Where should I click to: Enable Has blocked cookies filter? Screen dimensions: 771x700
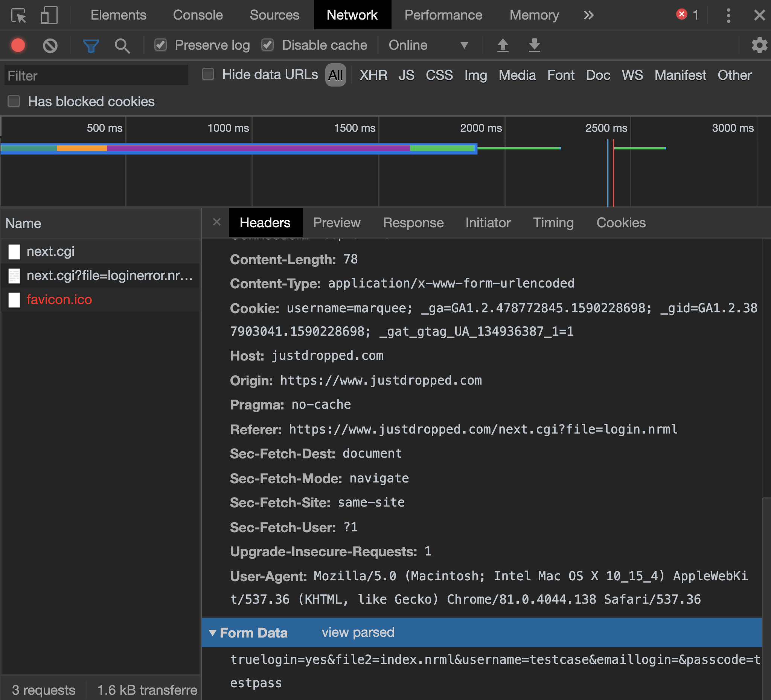click(14, 101)
